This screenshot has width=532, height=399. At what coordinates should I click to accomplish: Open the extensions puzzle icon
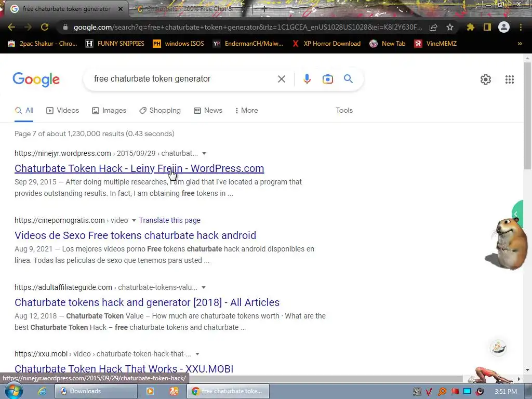[x=470, y=27]
